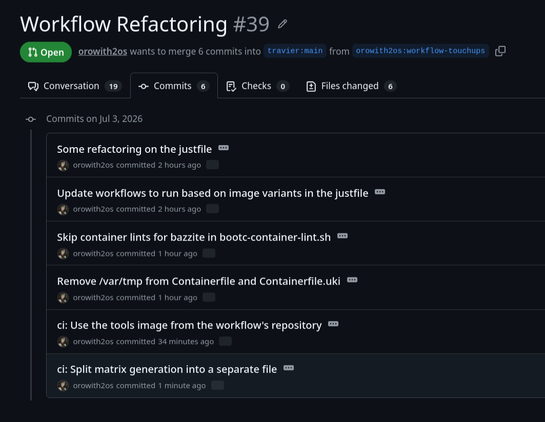Viewport: 545px width, 422px height.
Task: Open commit "ci: Split matrix generation into a separate file"
Action: [x=167, y=369]
